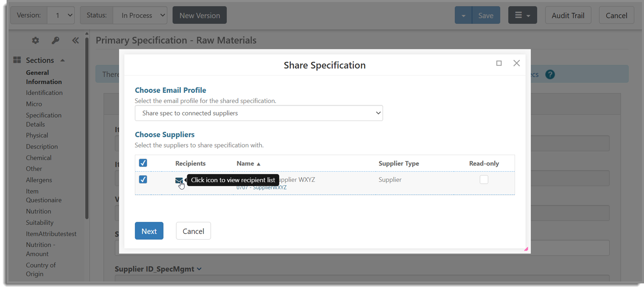Uncheck the Supplier WXYZ row checkbox
Screen dimensions: 644x290
click(143, 179)
